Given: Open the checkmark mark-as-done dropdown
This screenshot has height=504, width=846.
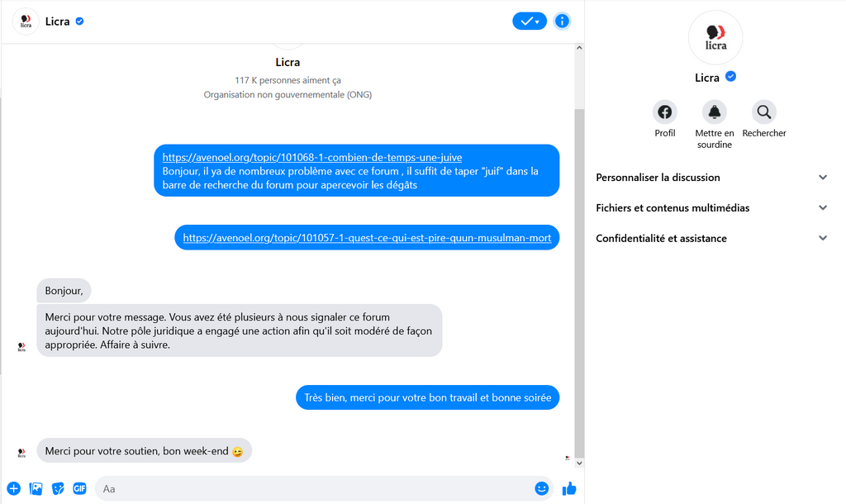Looking at the screenshot, I should [530, 21].
